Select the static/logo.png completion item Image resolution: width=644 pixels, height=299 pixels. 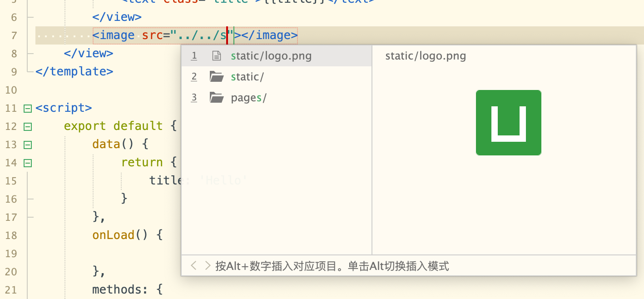click(277, 56)
